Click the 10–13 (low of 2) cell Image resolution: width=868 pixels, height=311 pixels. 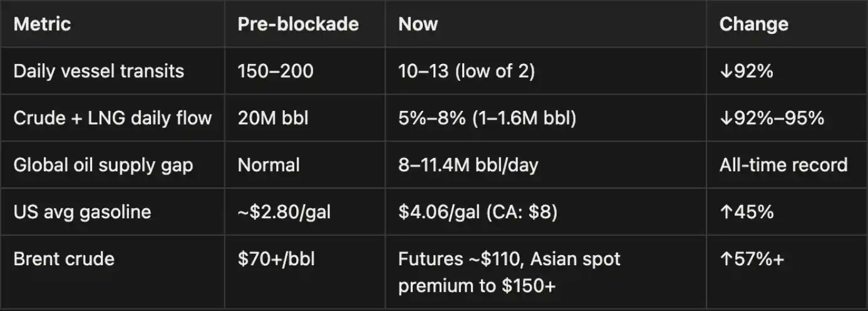coord(466,71)
